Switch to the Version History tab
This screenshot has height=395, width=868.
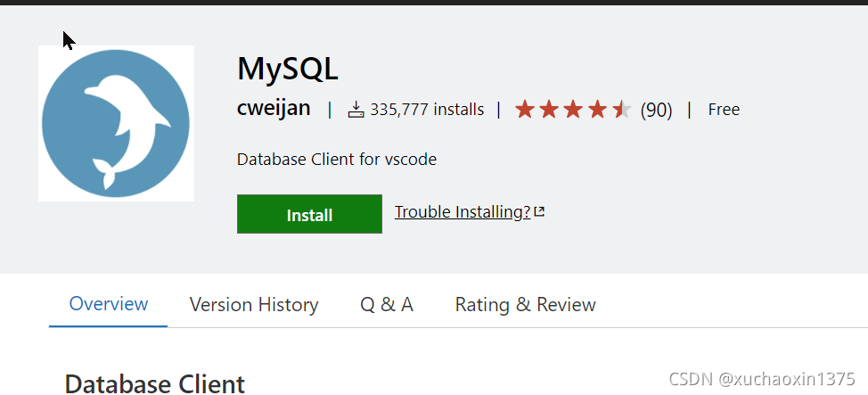pos(254,305)
